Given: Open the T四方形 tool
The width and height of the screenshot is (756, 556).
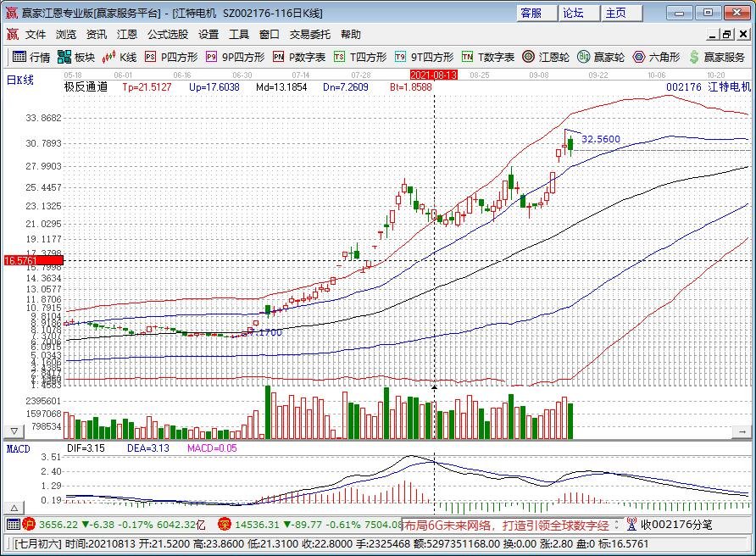Looking at the screenshot, I should click(360, 57).
